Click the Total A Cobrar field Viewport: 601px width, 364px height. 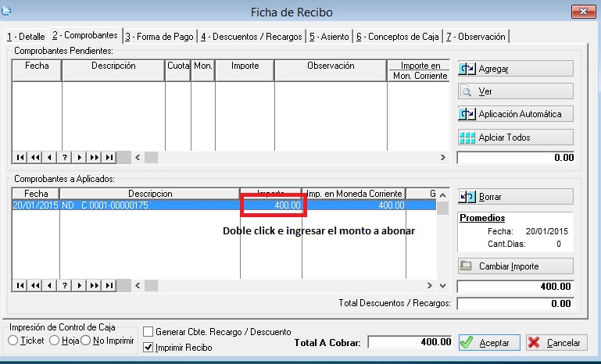[x=410, y=342]
